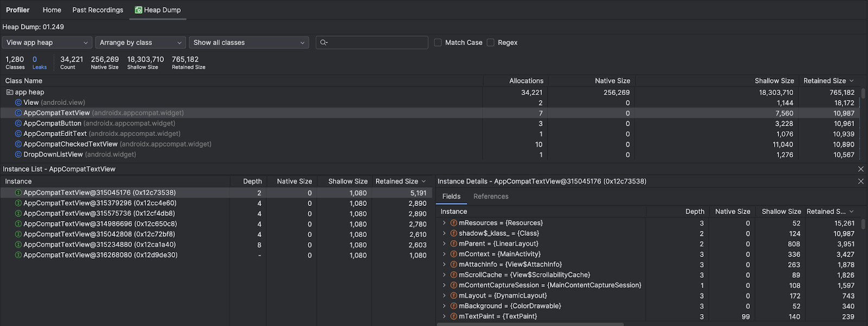
Task: Click the Leaks count link
Action: pyautogui.click(x=39, y=62)
